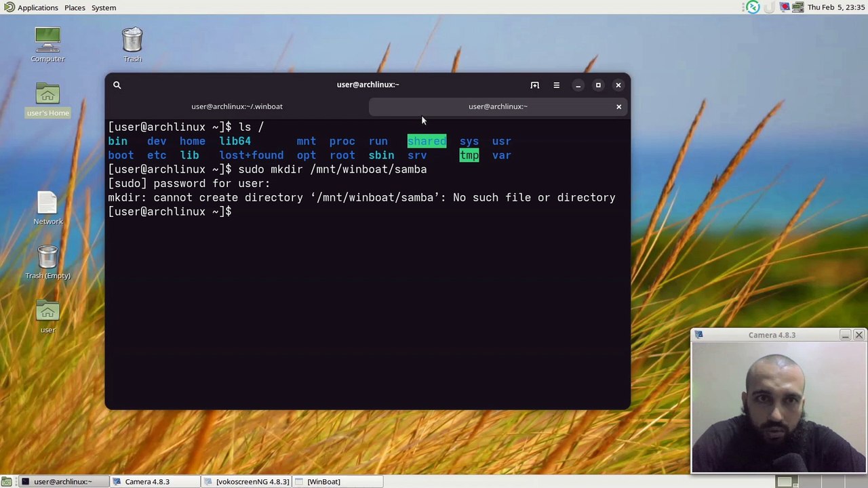Click the 'home' directory in ls output
This screenshot has height=488, width=868.
click(x=193, y=141)
